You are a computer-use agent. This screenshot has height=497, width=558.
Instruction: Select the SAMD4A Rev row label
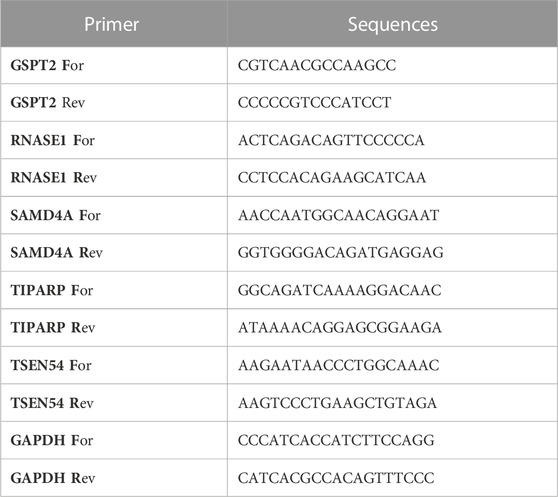pos(57,253)
